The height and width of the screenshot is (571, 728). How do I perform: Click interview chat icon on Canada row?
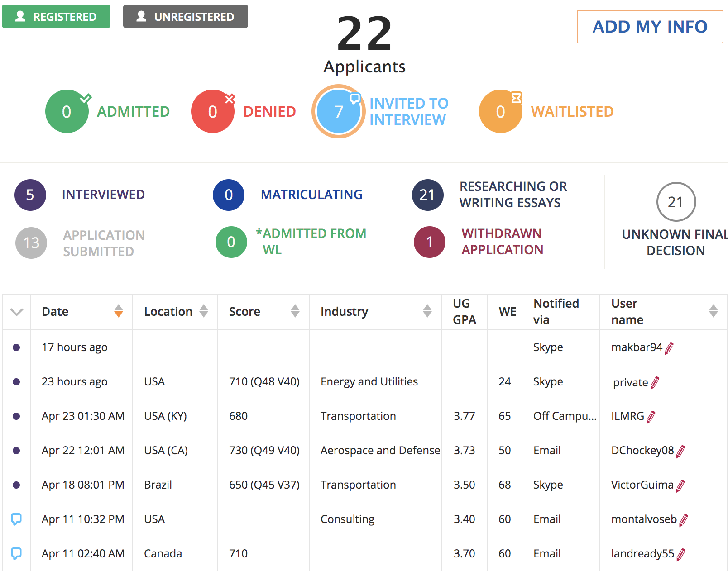pyautogui.click(x=16, y=553)
